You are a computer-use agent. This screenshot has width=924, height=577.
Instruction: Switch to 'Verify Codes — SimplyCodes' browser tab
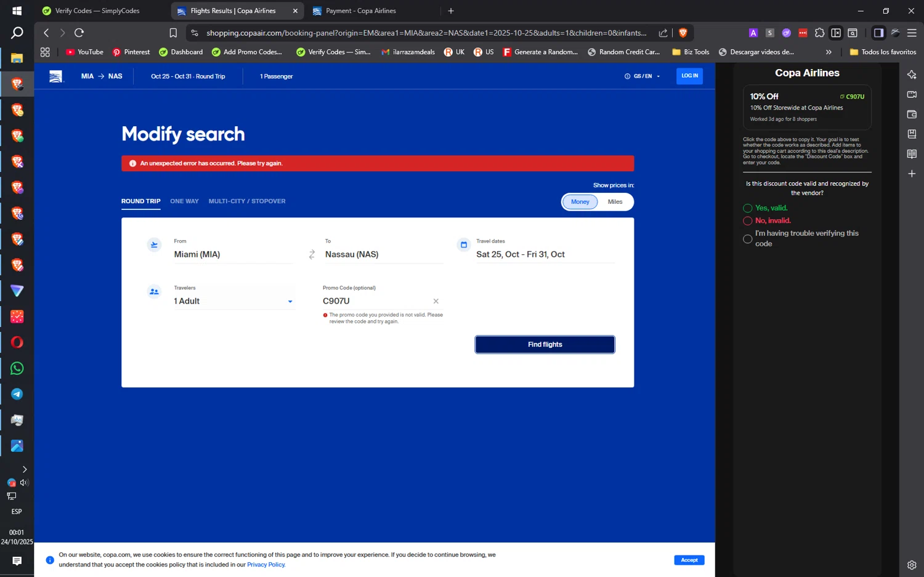(99, 10)
